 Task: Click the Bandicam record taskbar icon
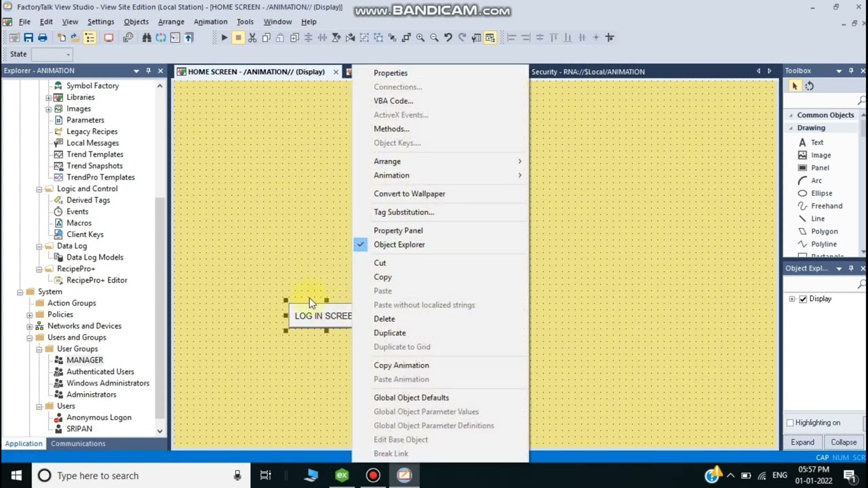[x=373, y=476]
